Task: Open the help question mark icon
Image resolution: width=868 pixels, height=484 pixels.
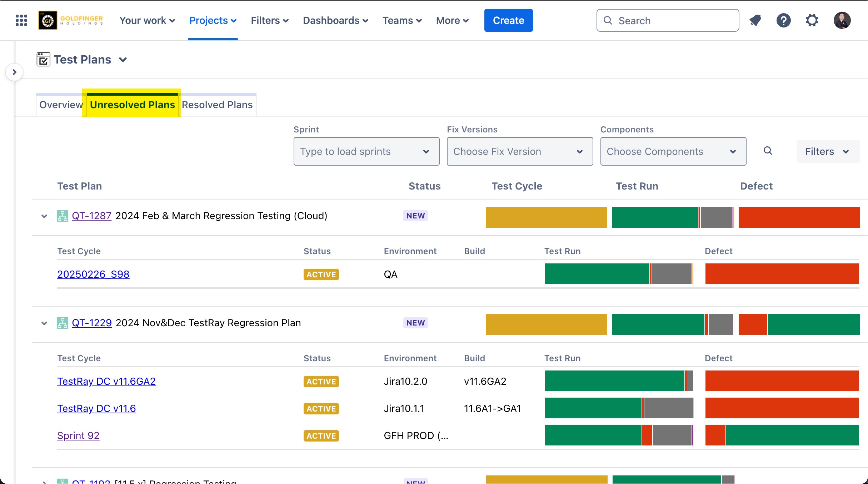Action: coord(783,20)
